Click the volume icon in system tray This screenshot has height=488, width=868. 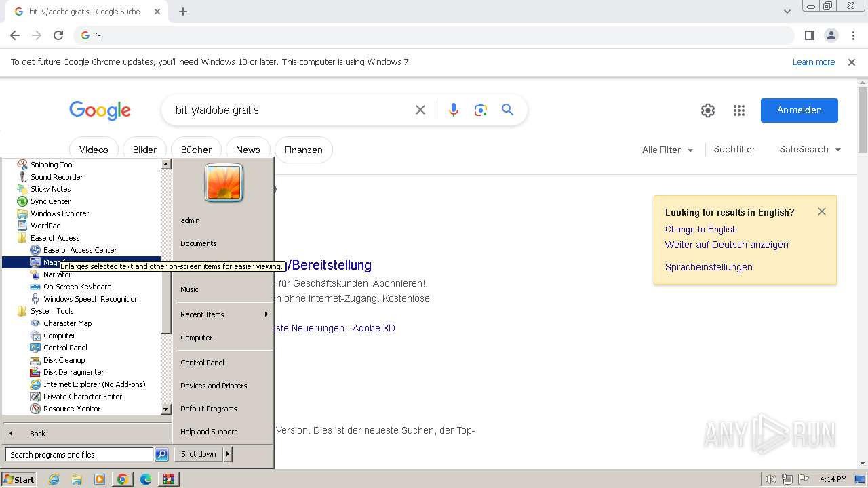[771, 479]
